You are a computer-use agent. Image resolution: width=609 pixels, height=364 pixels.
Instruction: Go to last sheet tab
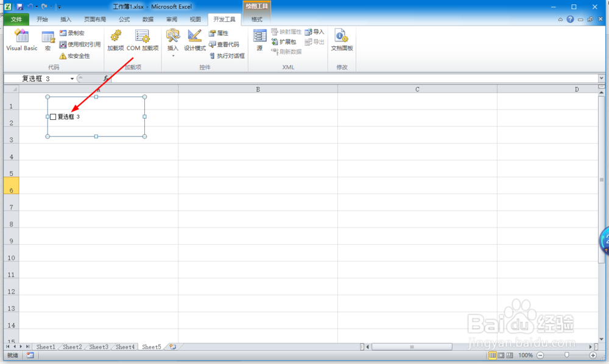(27, 346)
